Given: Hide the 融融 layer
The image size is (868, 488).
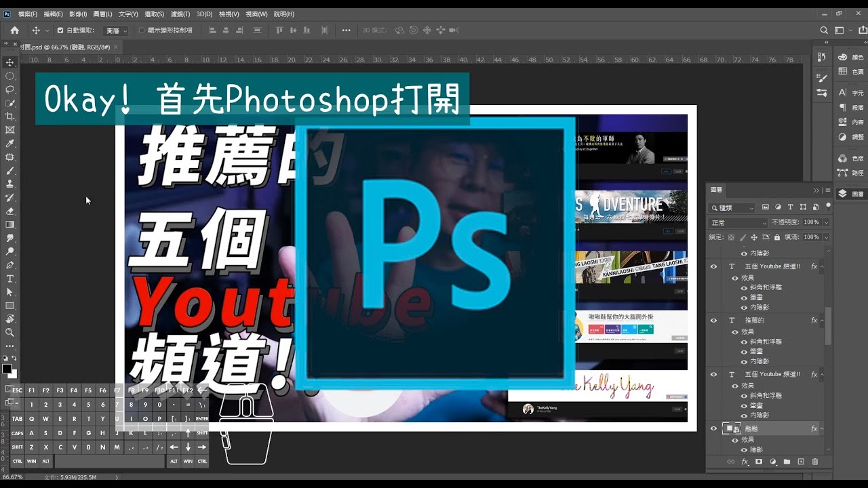Looking at the screenshot, I should (713, 428).
